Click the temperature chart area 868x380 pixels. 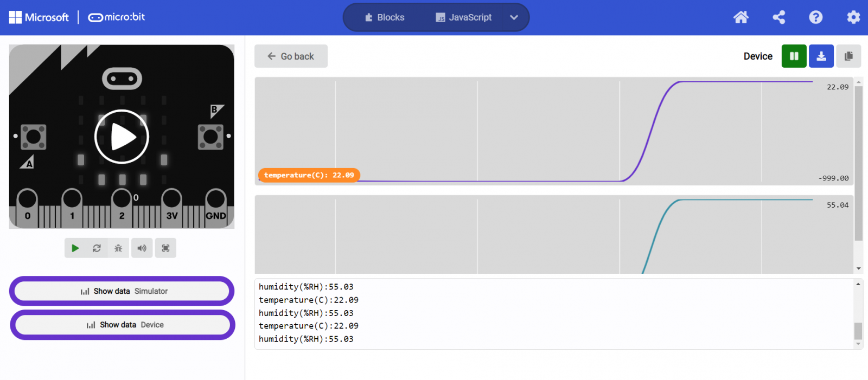553,131
